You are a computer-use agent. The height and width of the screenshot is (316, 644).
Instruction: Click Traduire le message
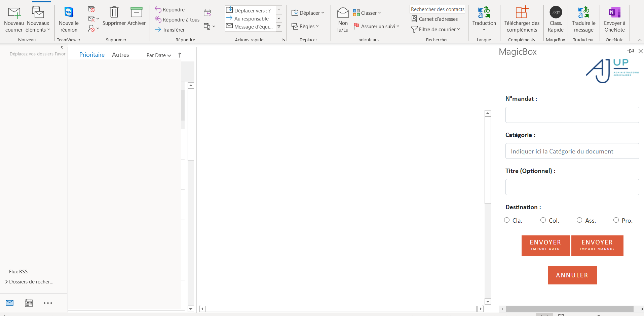tap(583, 20)
